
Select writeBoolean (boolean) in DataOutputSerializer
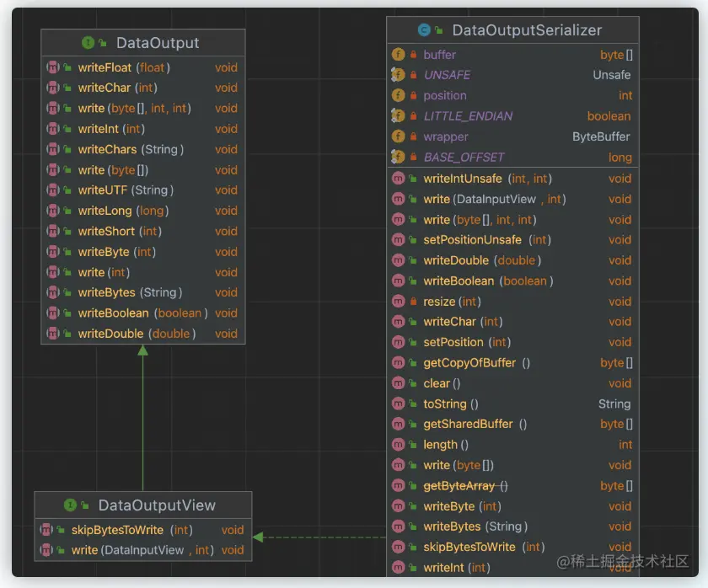pyautogui.click(x=512, y=281)
